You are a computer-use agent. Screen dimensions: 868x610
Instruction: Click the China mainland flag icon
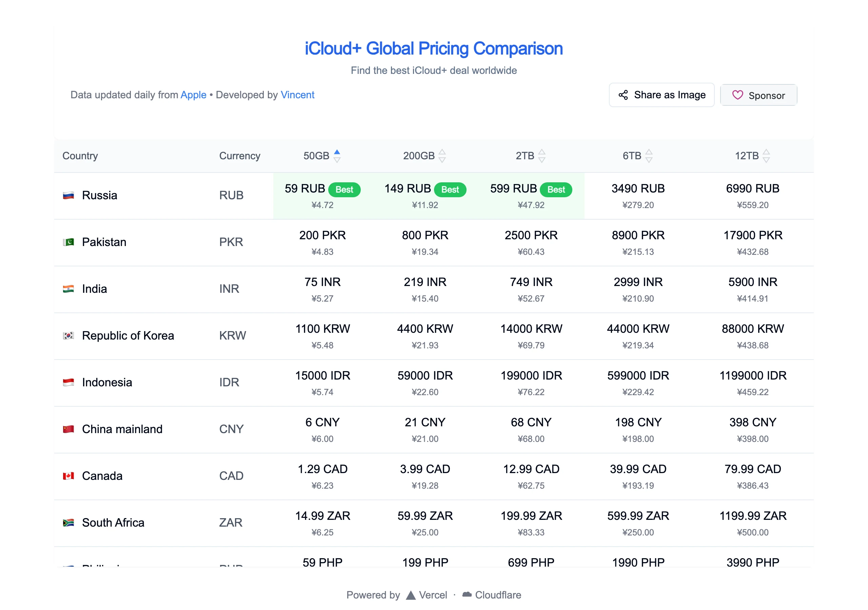click(x=68, y=429)
